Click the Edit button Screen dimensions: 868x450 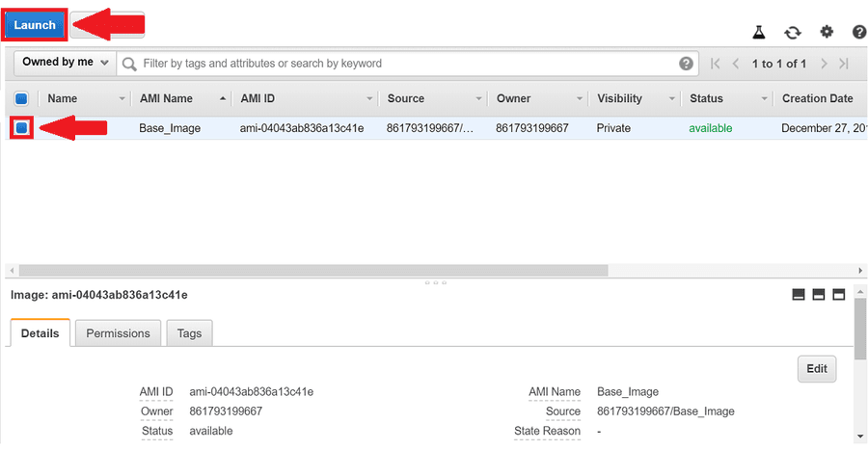[x=817, y=369]
